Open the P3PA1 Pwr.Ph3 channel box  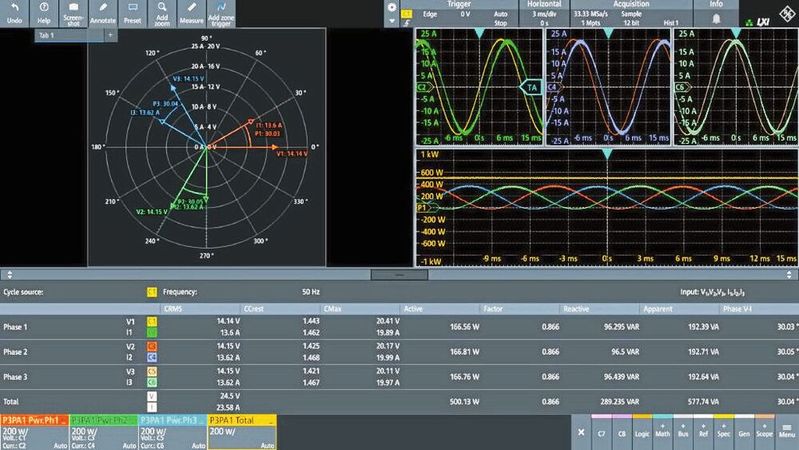173,432
